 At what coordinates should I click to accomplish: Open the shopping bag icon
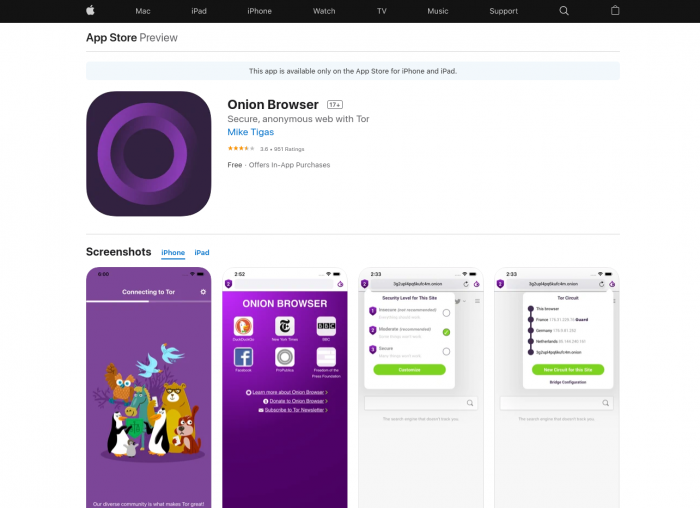pyautogui.click(x=615, y=10)
